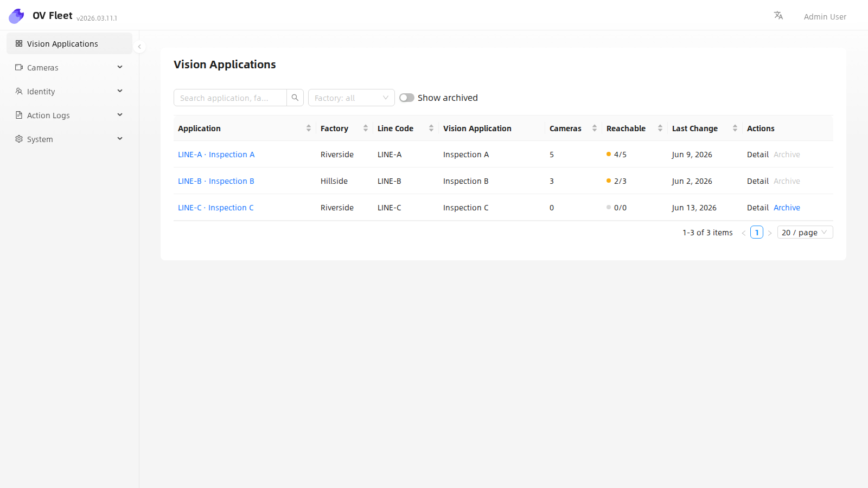Screen dimensions: 868x488
Task: Sort by Cameras column arrows
Action: pos(595,128)
